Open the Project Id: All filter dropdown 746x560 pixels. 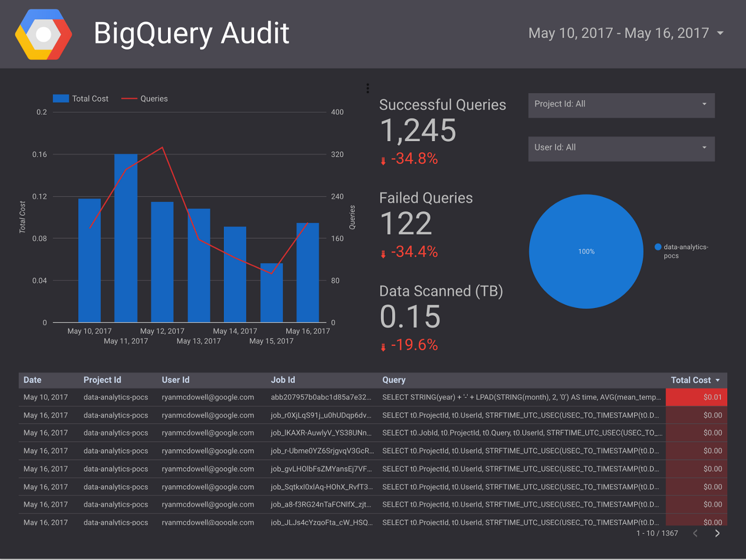coord(621,105)
